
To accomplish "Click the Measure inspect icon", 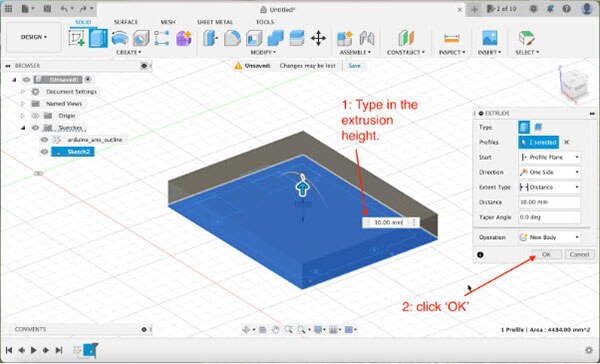I will click(452, 38).
